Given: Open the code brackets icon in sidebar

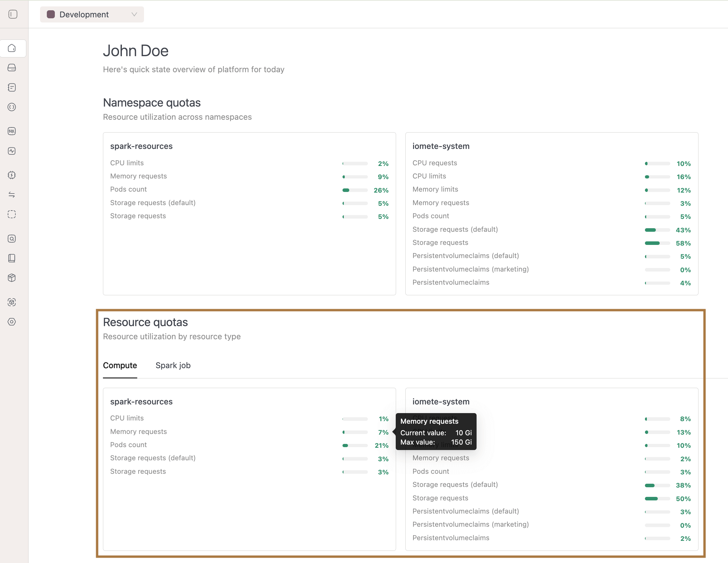Looking at the screenshot, I should click(x=12, y=107).
